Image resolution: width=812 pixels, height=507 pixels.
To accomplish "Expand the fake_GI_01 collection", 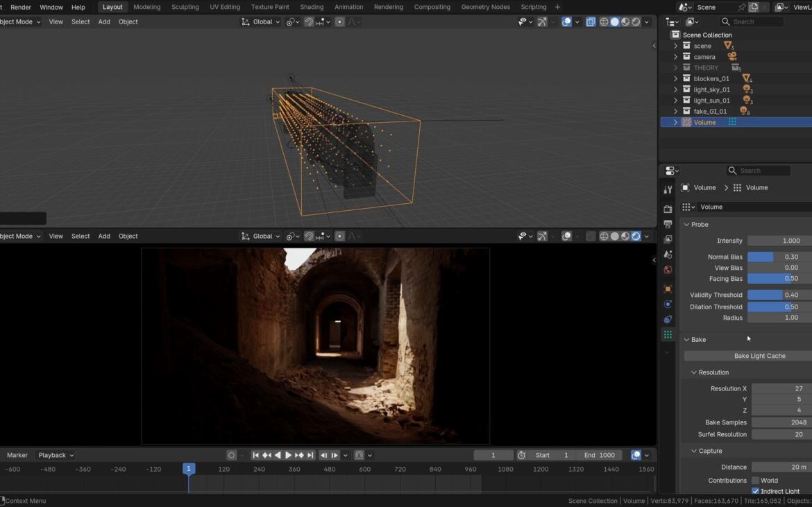I will [675, 111].
